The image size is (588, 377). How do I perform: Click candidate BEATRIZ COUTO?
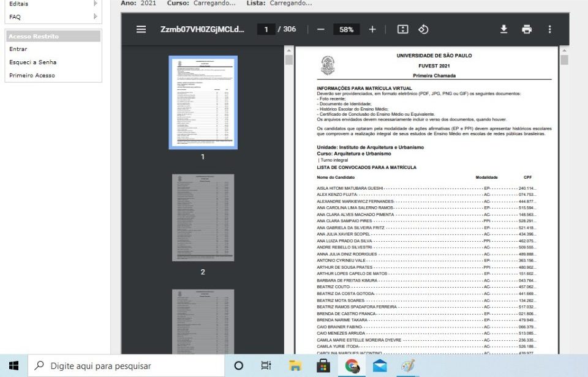pos(333,286)
